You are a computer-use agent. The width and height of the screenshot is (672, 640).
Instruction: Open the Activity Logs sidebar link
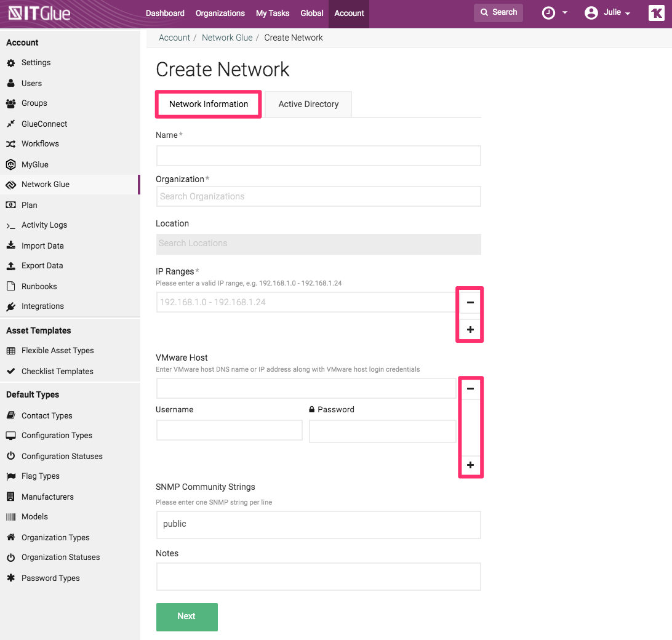tap(44, 225)
